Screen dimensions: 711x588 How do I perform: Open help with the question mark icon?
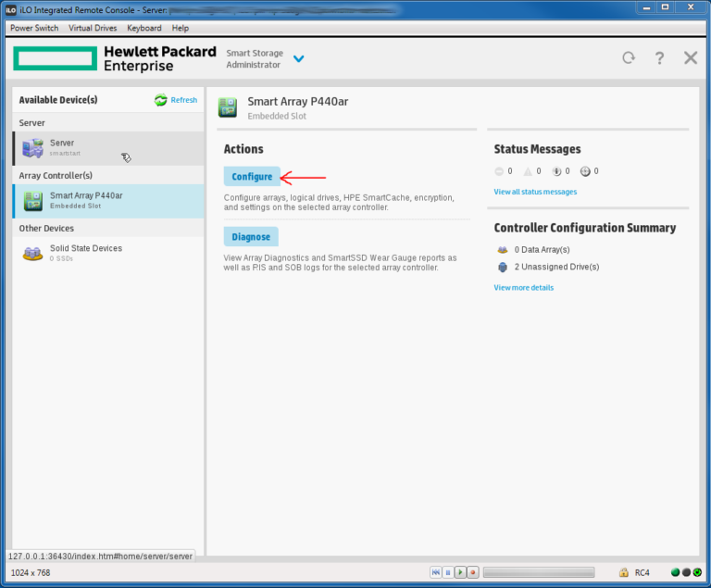click(x=659, y=58)
